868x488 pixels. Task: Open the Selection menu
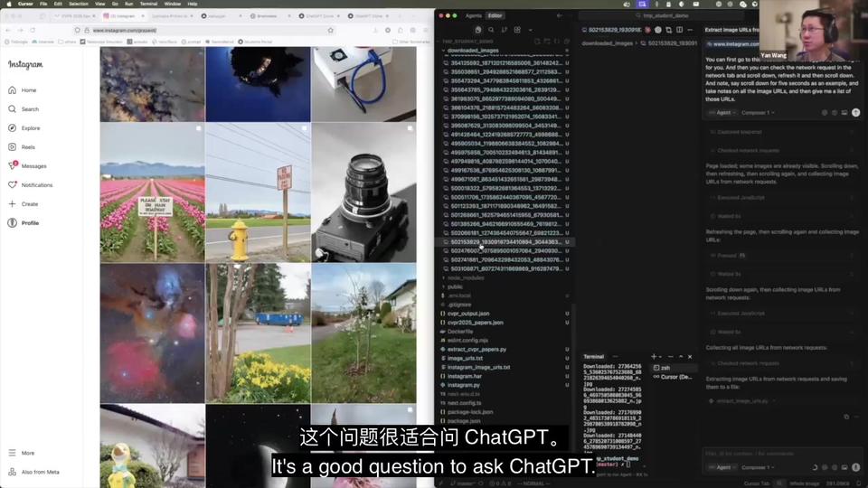pyautogui.click(x=78, y=4)
